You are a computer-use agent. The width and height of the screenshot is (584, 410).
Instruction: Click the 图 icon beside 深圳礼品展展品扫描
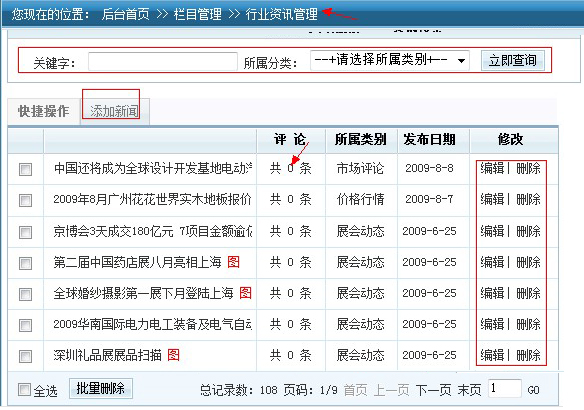(174, 355)
